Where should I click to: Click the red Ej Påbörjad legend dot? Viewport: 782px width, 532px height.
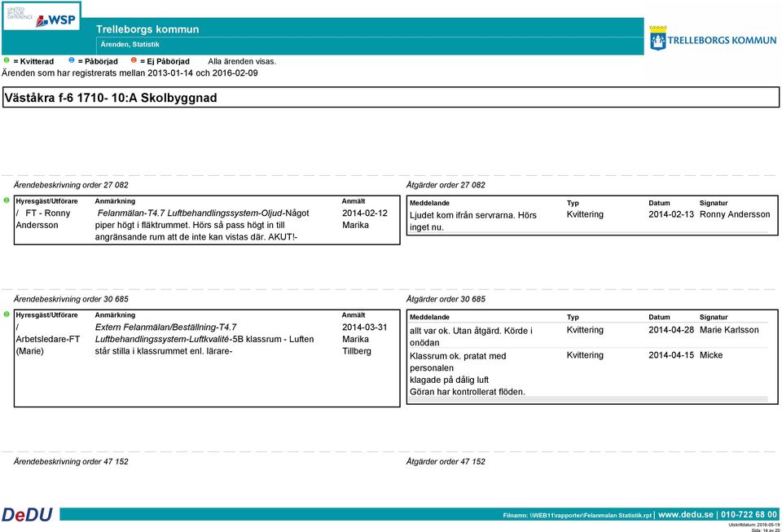(x=134, y=60)
